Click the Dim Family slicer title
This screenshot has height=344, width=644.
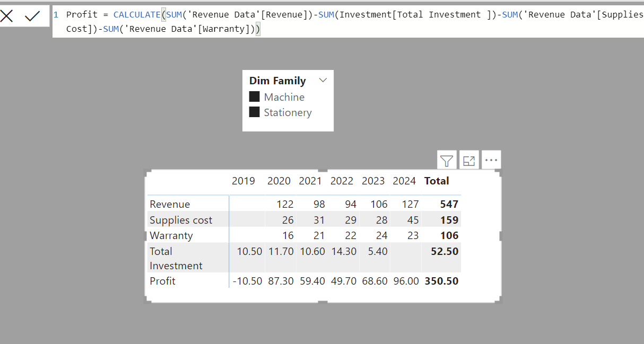click(277, 81)
